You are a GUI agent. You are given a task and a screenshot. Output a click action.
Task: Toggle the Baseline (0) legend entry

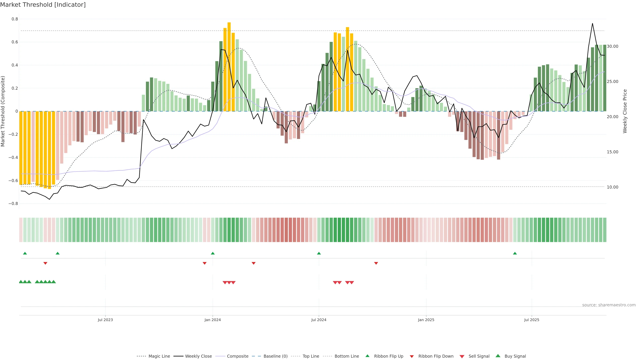point(276,356)
